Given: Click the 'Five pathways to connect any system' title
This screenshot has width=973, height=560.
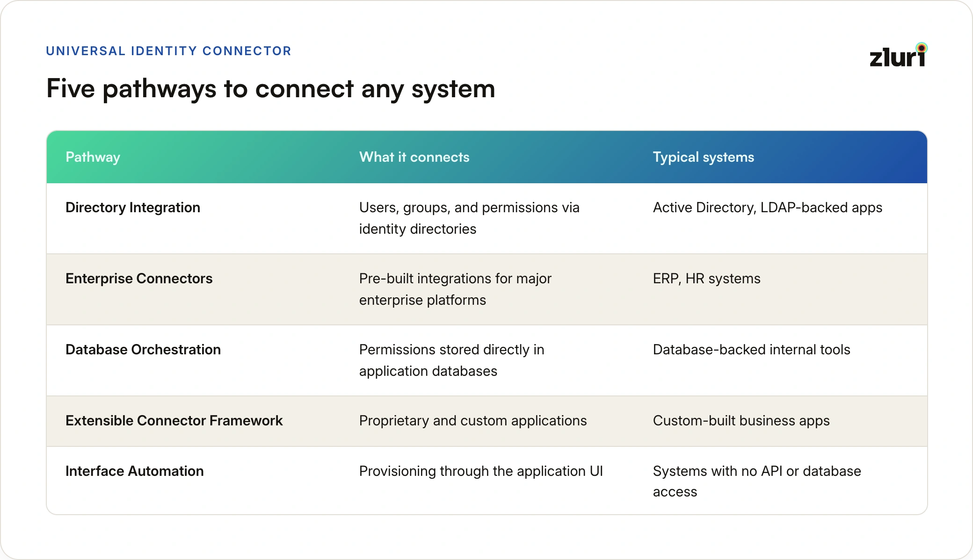Looking at the screenshot, I should 271,89.
